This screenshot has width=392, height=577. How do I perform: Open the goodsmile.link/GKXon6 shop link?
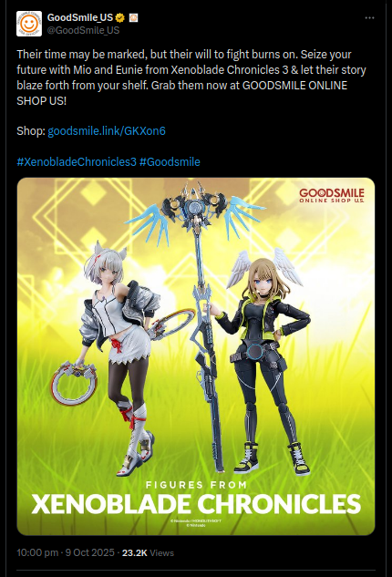(x=107, y=131)
